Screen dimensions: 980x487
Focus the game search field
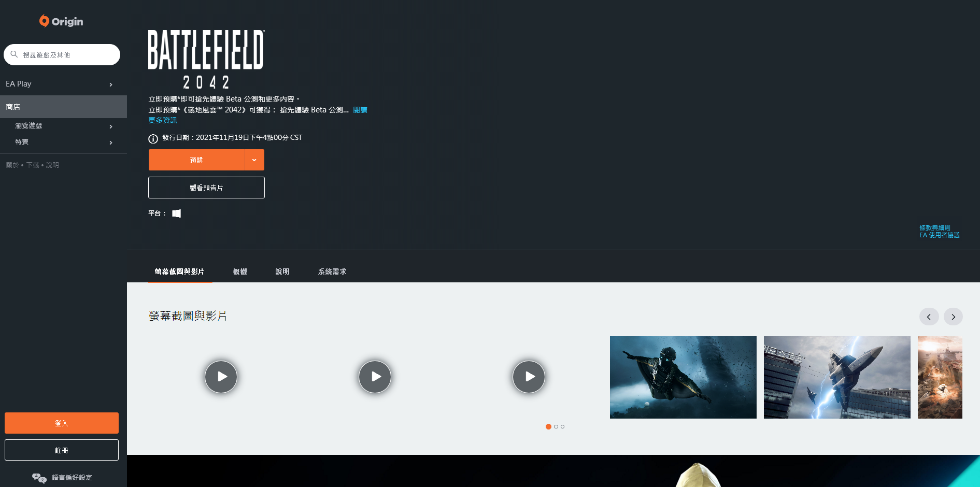click(62, 54)
